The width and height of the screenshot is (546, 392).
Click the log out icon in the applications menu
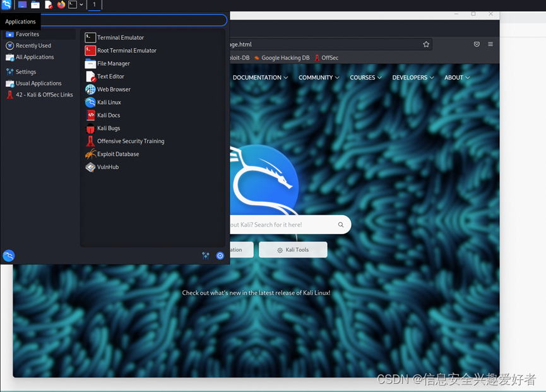point(220,256)
